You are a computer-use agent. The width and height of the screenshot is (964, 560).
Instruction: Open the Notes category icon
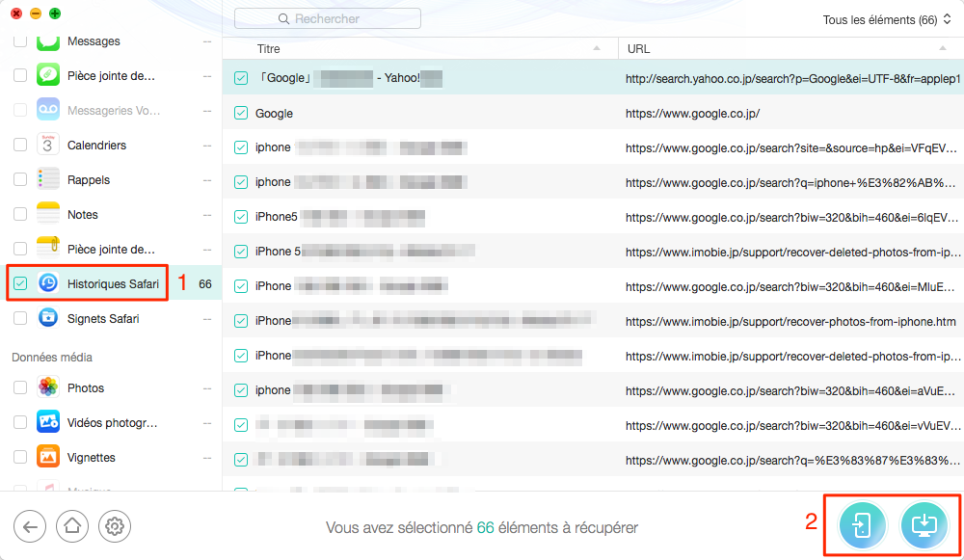click(48, 215)
